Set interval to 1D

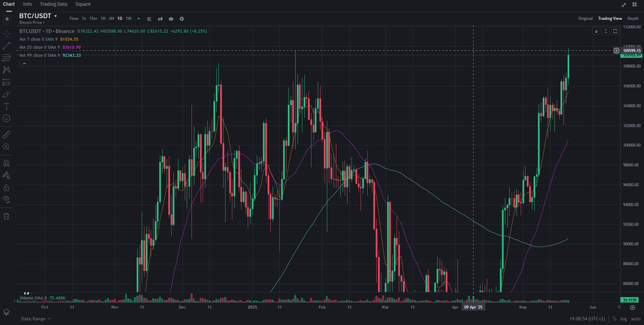click(120, 19)
